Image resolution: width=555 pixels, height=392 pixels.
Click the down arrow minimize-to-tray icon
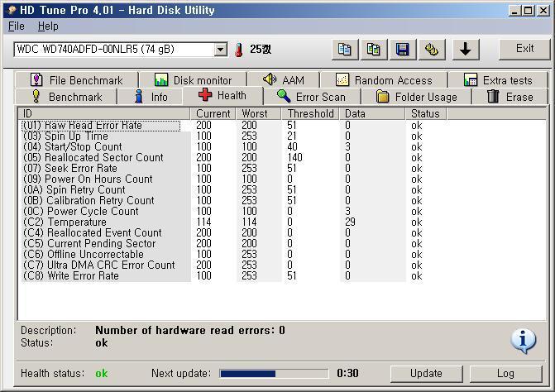466,49
